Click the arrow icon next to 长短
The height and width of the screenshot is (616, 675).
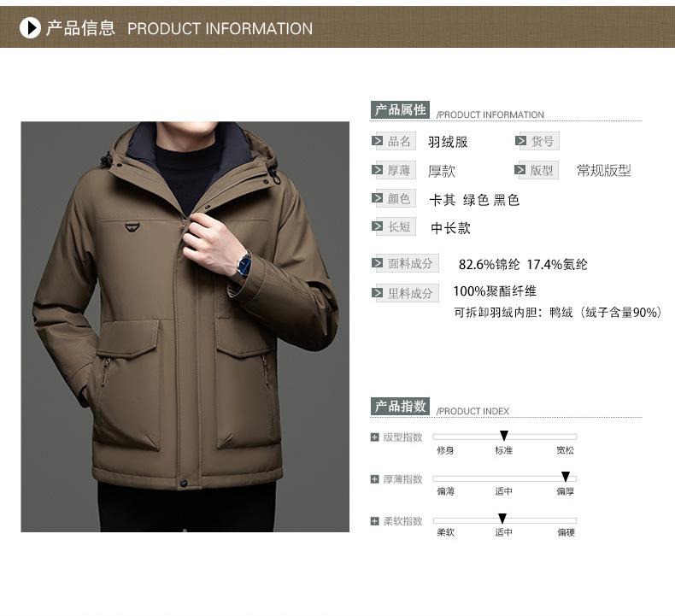pyautogui.click(x=377, y=226)
